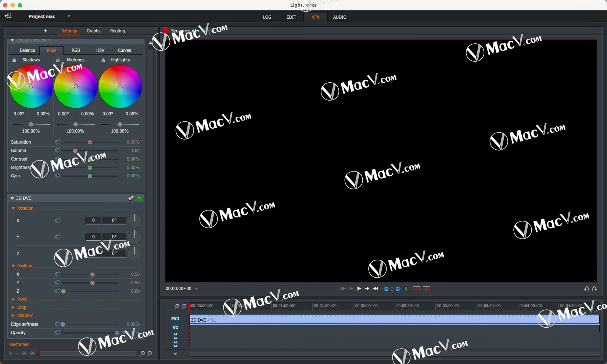
Task: Toggle keyframing for Position Z
Action: [x=57, y=291]
